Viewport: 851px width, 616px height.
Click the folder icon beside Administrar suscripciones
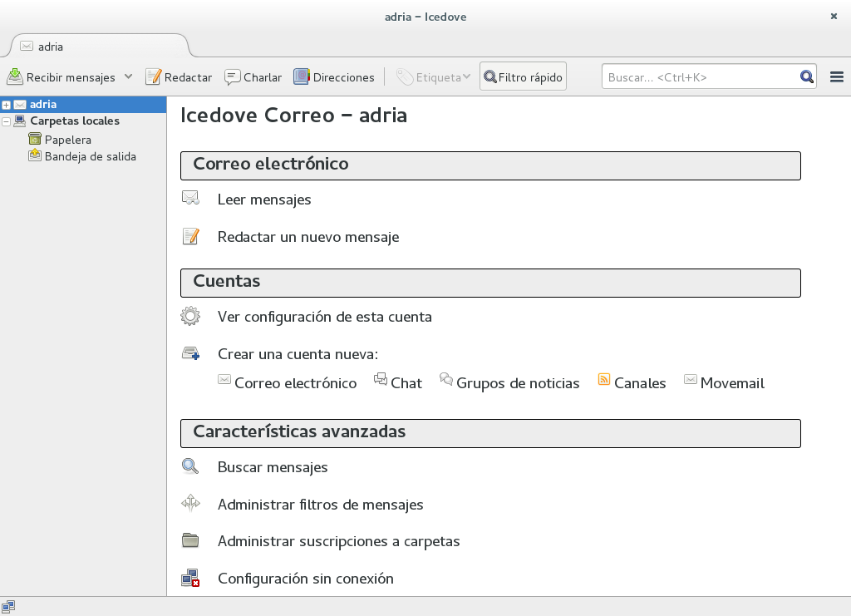190,540
